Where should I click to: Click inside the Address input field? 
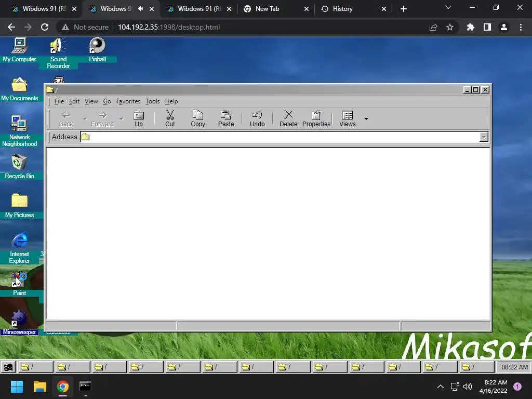point(284,137)
